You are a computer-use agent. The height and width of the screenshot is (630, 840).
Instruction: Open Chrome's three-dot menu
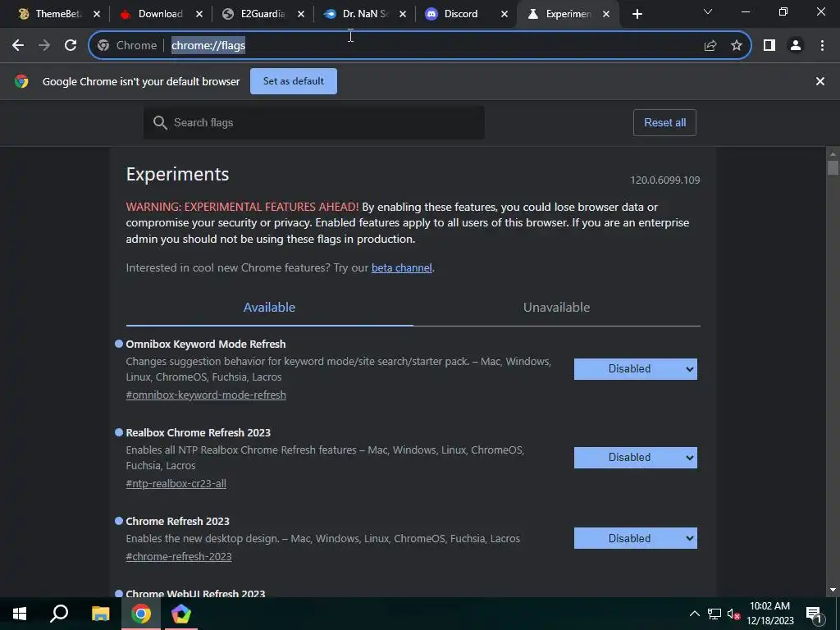pyautogui.click(x=822, y=46)
